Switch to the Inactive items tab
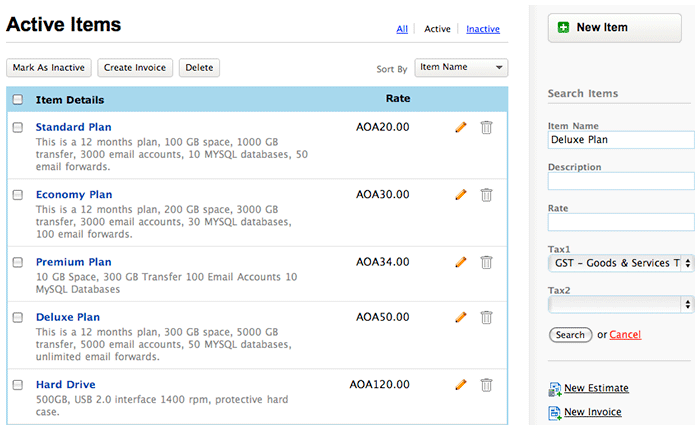The height and width of the screenshot is (430, 700). 483,29
